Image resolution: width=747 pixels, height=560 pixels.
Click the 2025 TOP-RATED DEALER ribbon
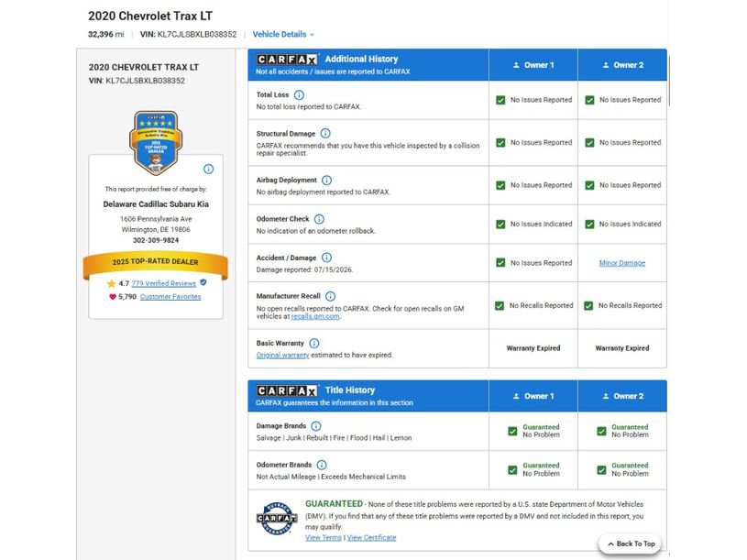pyautogui.click(x=155, y=264)
